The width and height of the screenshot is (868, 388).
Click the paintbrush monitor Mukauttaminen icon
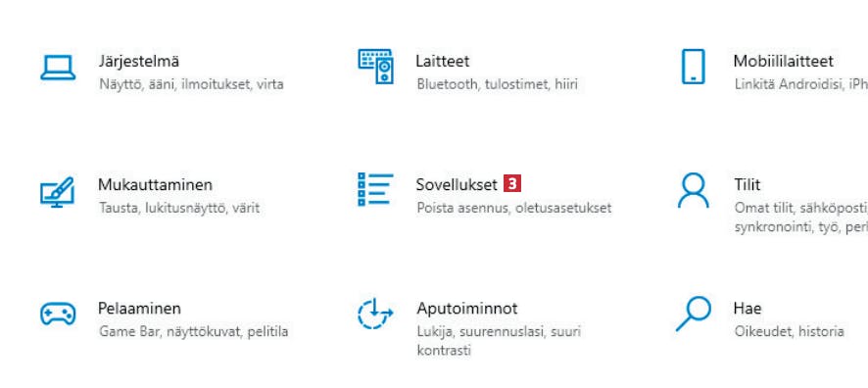pyautogui.click(x=57, y=192)
